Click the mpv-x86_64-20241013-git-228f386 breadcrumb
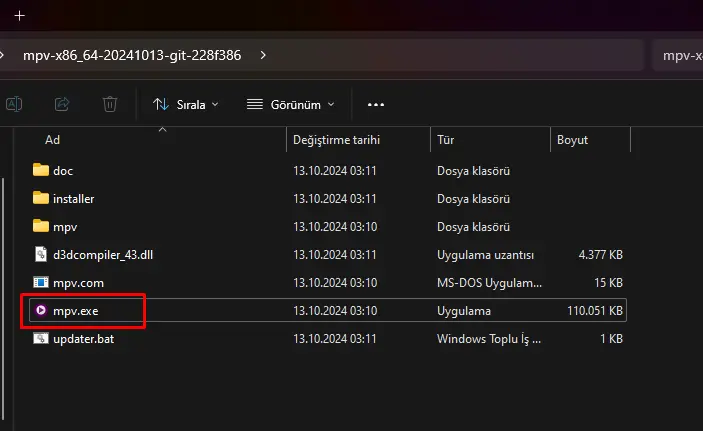The width and height of the screenshot is (703, 431). point(132,55)
